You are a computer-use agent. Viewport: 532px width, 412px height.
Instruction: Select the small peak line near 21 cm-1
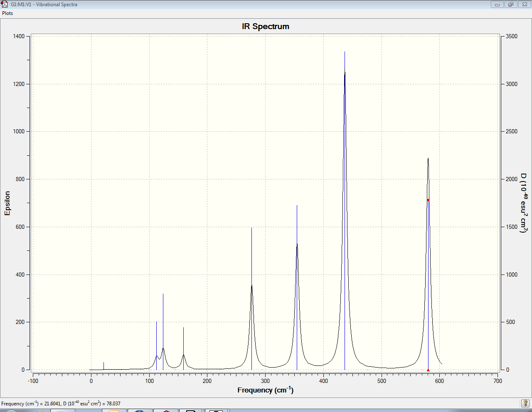point(103,366)
